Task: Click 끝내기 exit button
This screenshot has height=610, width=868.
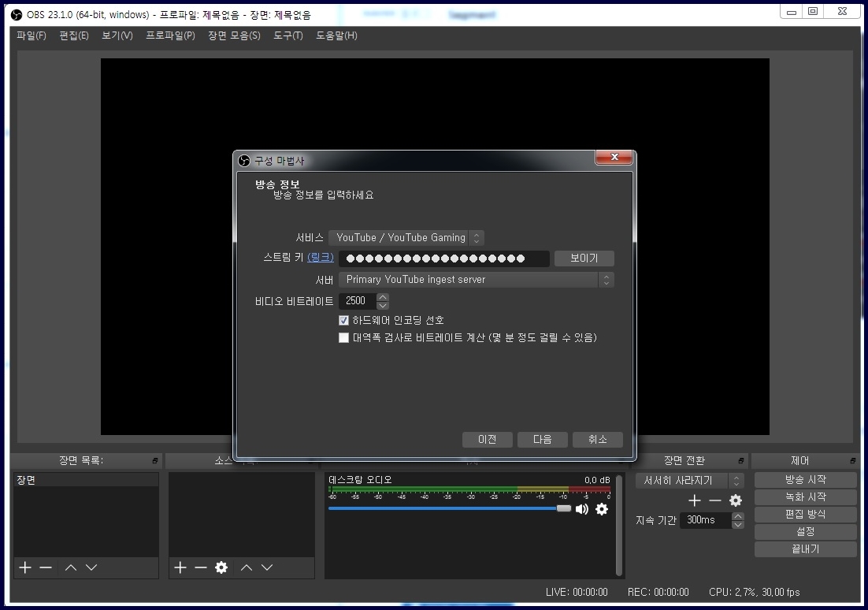Action: (x=806, y=549)
